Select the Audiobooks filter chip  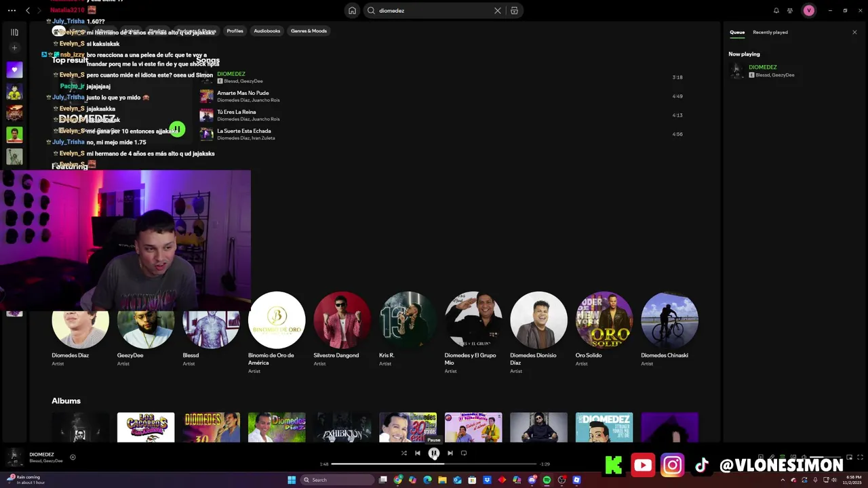click(267, 30)
